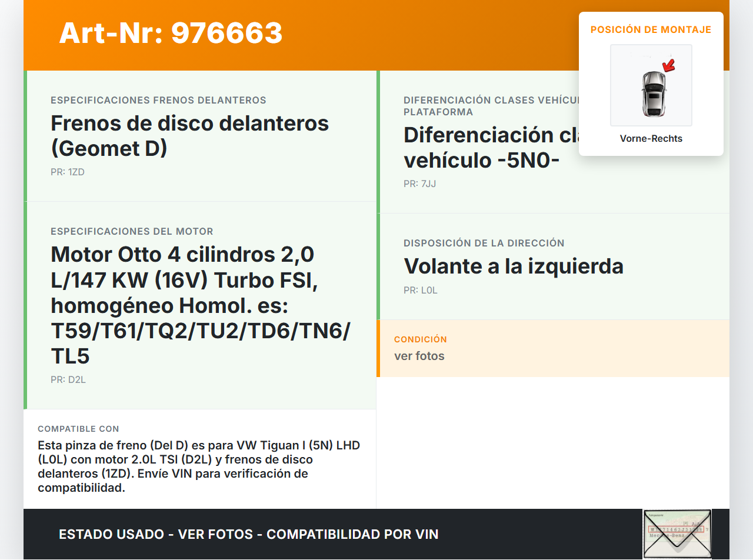
Task: Click the orange Condición label
Action: coord(420,339)
